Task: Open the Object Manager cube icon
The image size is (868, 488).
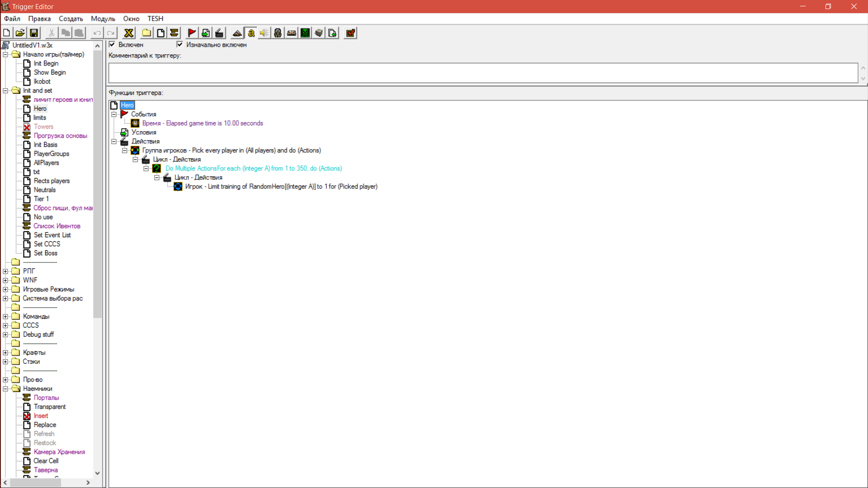Action: (319, 33)
